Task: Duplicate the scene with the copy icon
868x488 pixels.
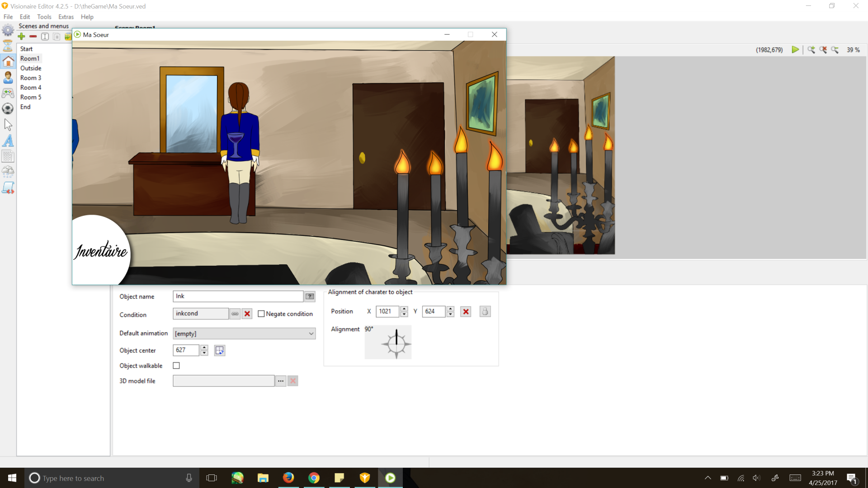Action: [57, 37]
